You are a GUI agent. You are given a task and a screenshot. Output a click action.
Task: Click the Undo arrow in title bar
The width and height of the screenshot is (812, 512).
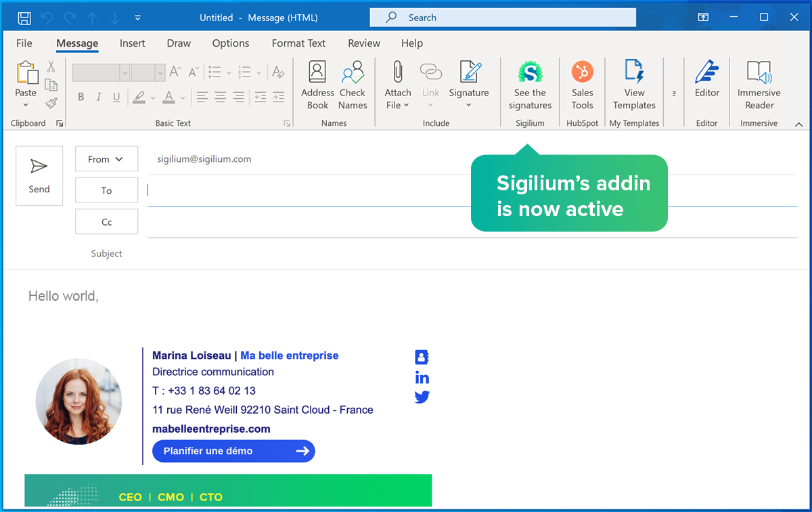(x=47, y=18)
